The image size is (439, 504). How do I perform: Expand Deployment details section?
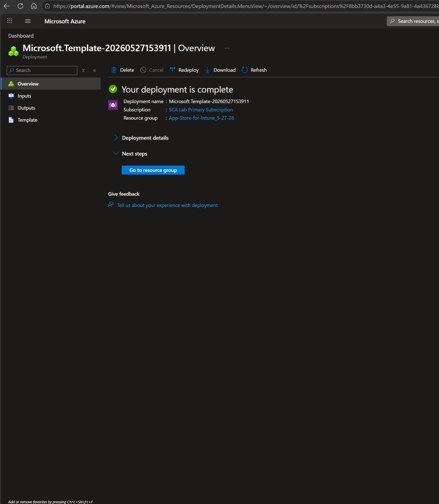pos(141,138)
